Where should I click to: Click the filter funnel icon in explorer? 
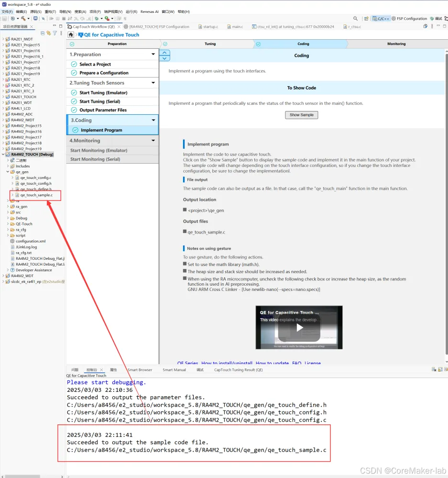(x=55, y=33)
